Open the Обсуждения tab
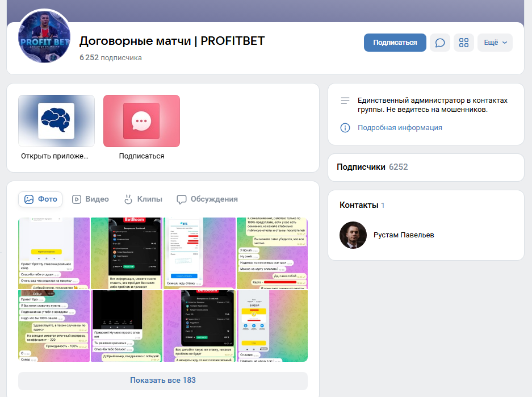The width and height of the screenshot is (532, 397). coord(207,199)
